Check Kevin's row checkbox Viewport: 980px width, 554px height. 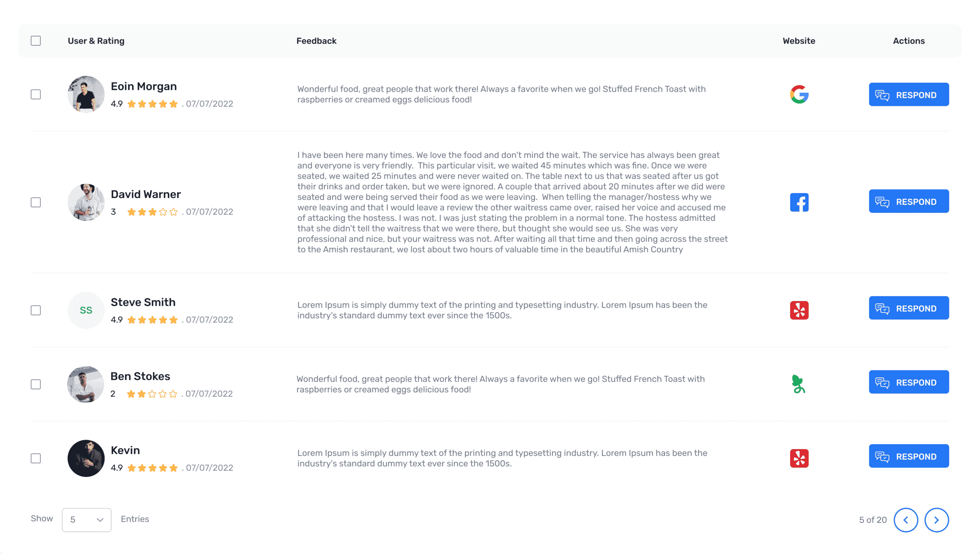(x=35, y=458)
